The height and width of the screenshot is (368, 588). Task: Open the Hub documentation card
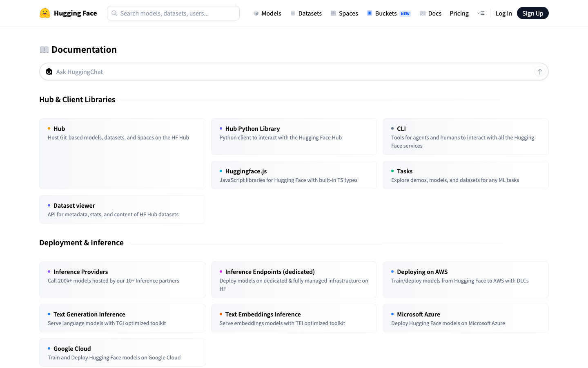(122, 154)
